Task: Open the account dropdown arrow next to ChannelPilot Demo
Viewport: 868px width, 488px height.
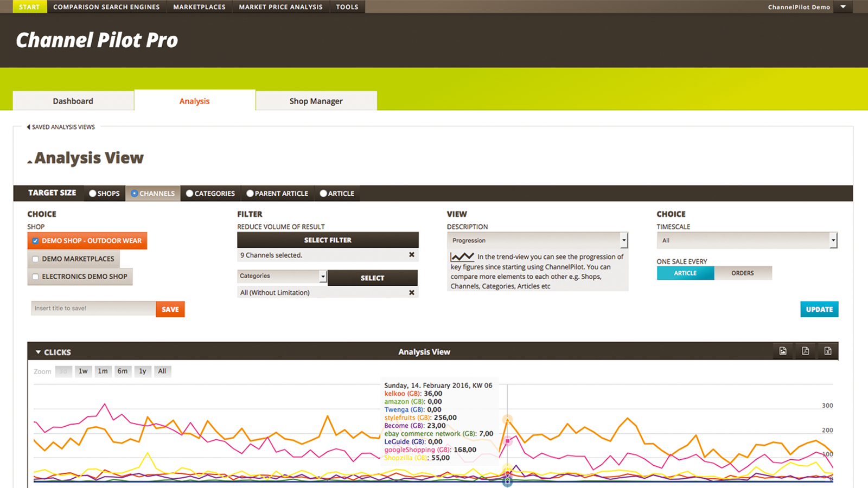Action: pos(843,7)
